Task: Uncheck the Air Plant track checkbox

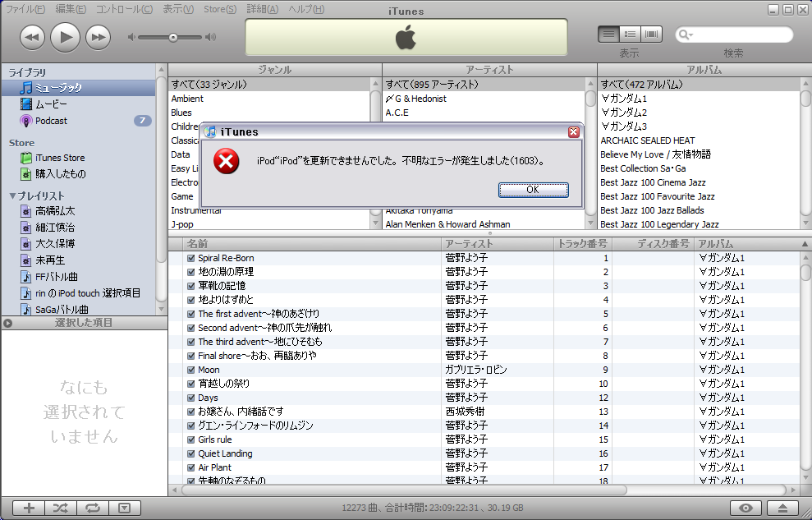Action: pos(190,467)
